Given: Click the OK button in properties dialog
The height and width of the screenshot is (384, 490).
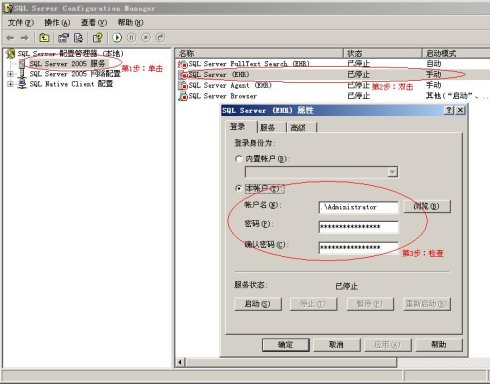Looking at the screenshot, I should pyautogui.click(x=286, y=345).
